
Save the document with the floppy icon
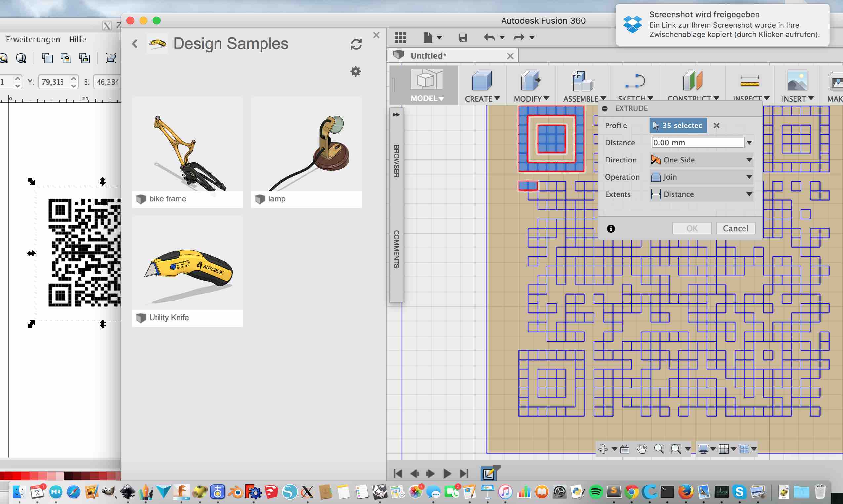(x=462, y=37)
